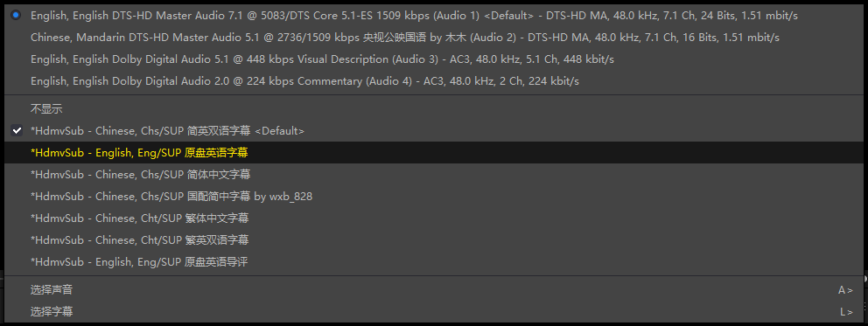Choose Chs/SUP 简体中文字幕 subtitle
The image size is (868, 326).
pyautogui.click(x=433, y=175)
